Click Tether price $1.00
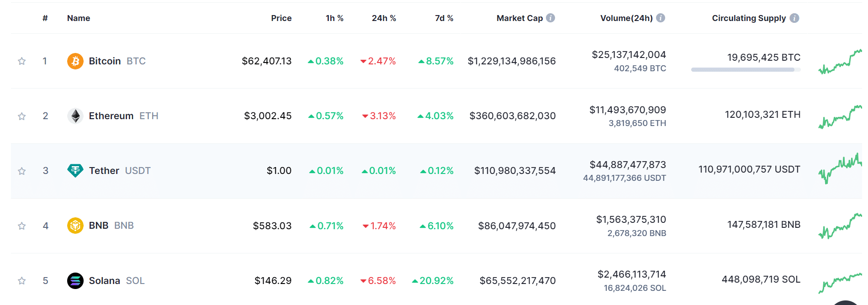Viewport: 868px width, 305px height. [279, 171]
